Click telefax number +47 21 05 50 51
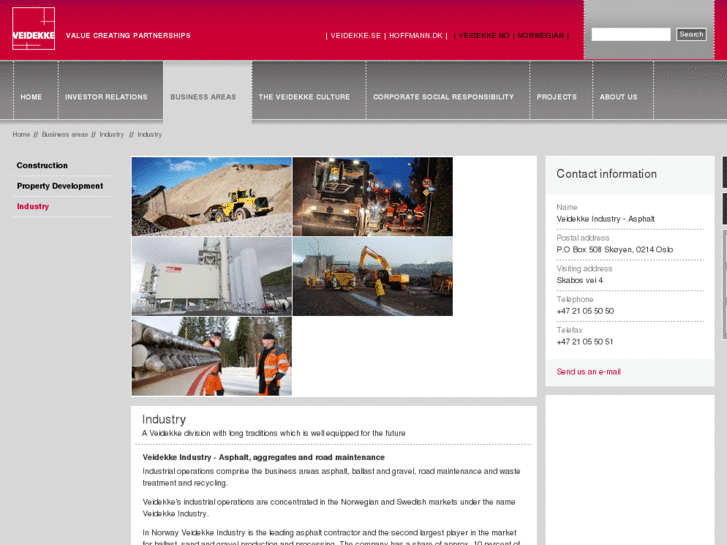Screen dimensions: 727x545 click(x=585, y=341)
